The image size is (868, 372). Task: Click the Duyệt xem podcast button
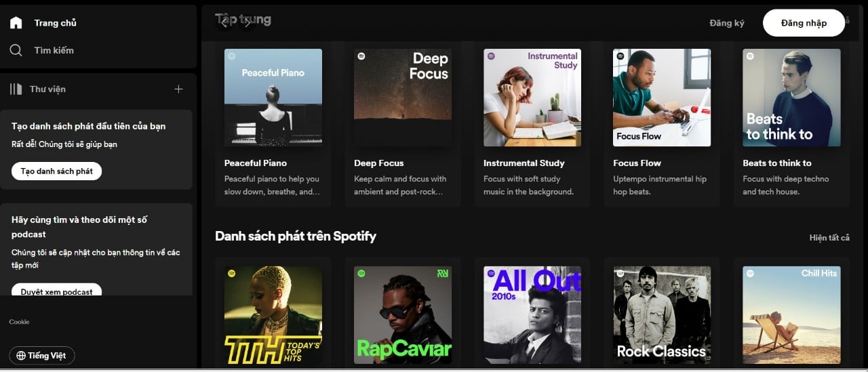click(x=57, y=291)
